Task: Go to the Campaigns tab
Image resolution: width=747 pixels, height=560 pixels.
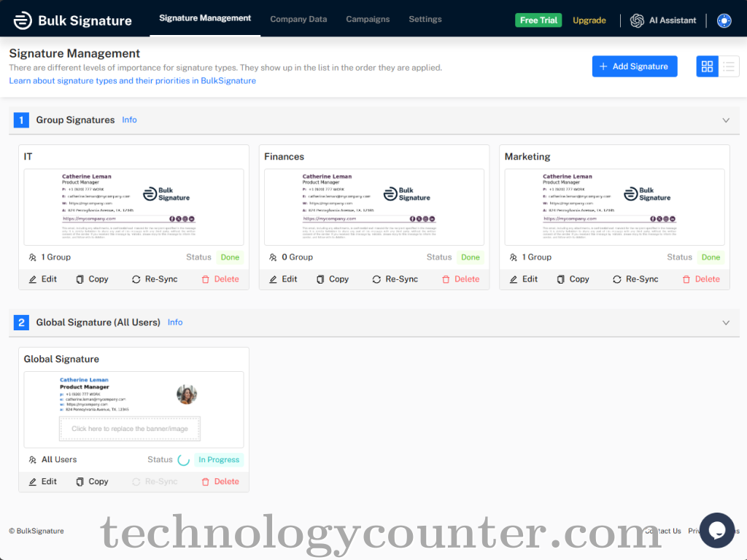Action: click(x=368, y=20)
